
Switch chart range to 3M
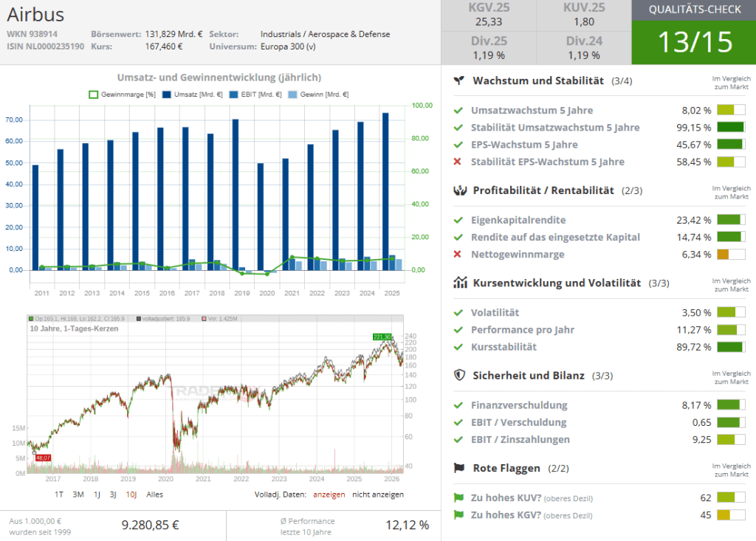[78, 495]
